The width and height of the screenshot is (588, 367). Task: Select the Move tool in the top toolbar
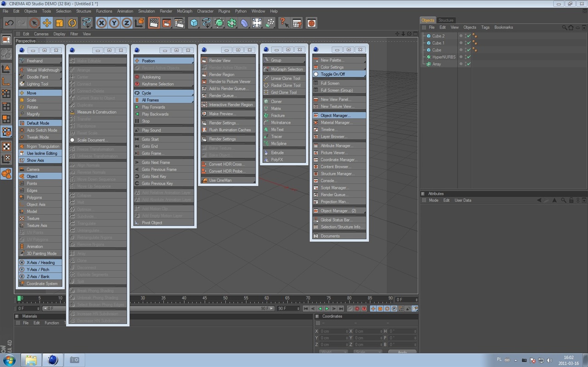coord(47,23)
